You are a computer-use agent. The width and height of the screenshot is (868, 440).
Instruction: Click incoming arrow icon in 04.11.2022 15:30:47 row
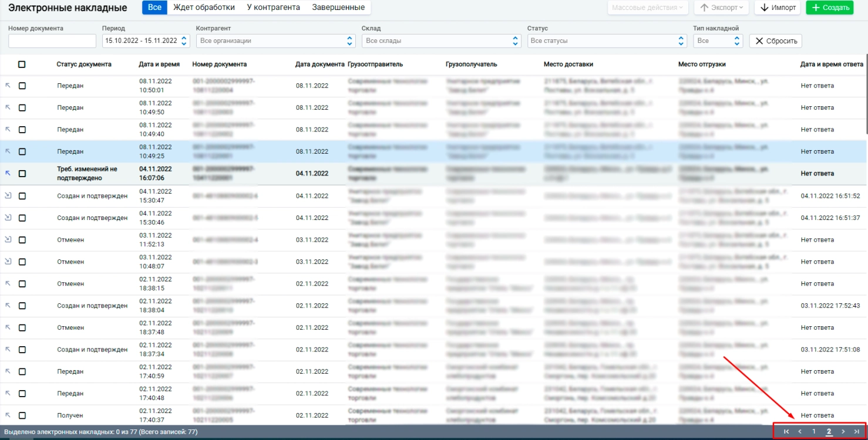pyautogui.click(x=8, y=195)
